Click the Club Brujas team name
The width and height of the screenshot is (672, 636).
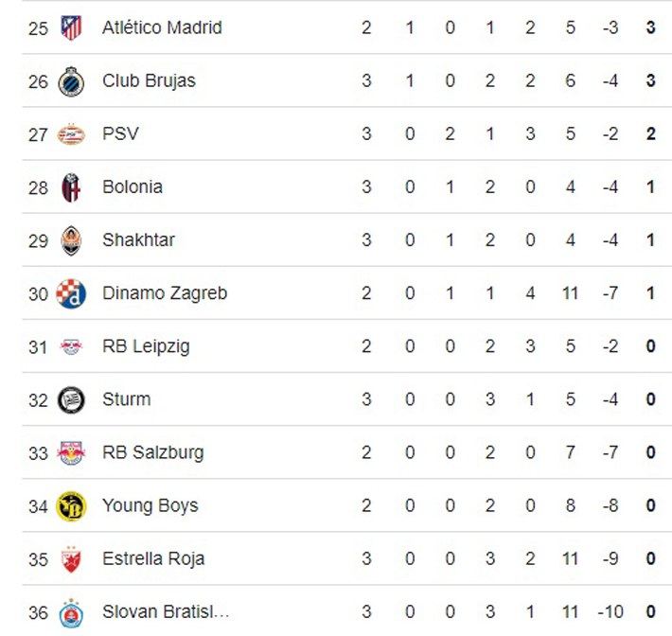149,81
